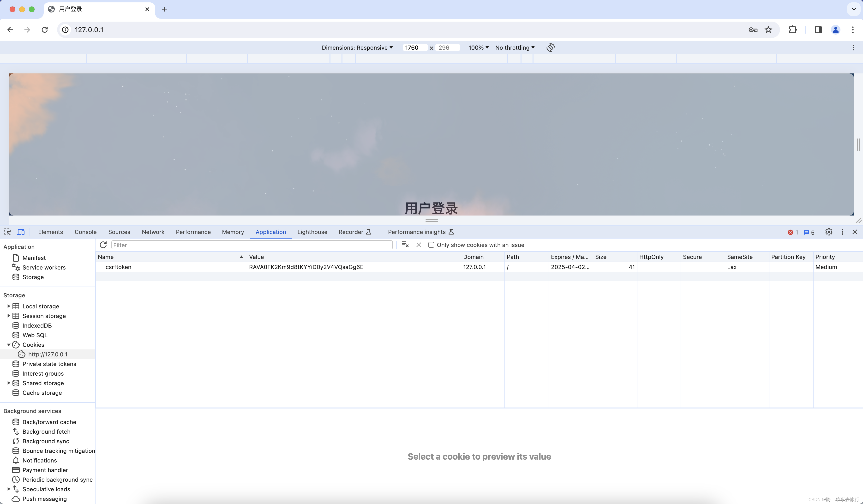Select the Manifest item
Image resolution: width=863 pixels, height=504 pixels.
click(x=34, y=258)
